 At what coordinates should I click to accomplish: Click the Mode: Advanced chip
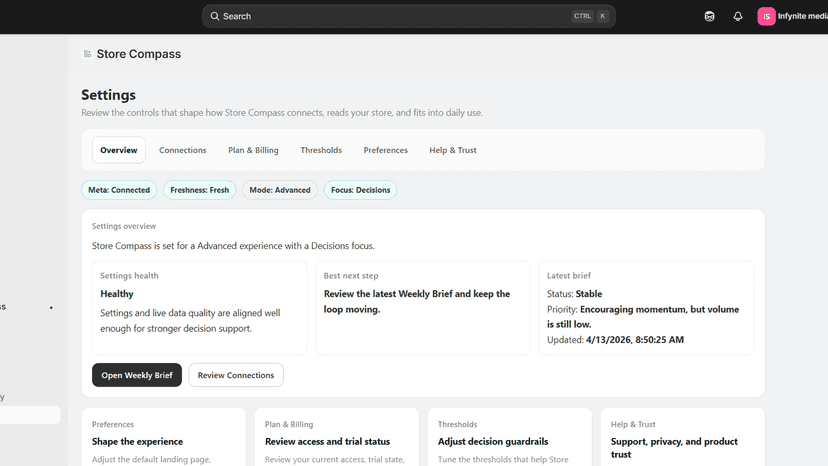click(280, 190)
